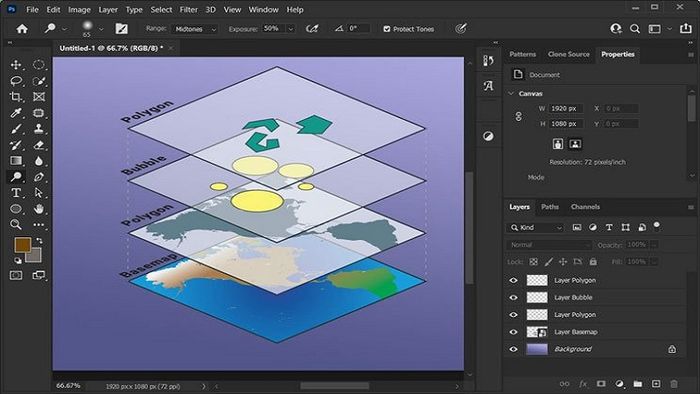Select the Frame tool
700x394 pixels.
(x=39, y=97)
